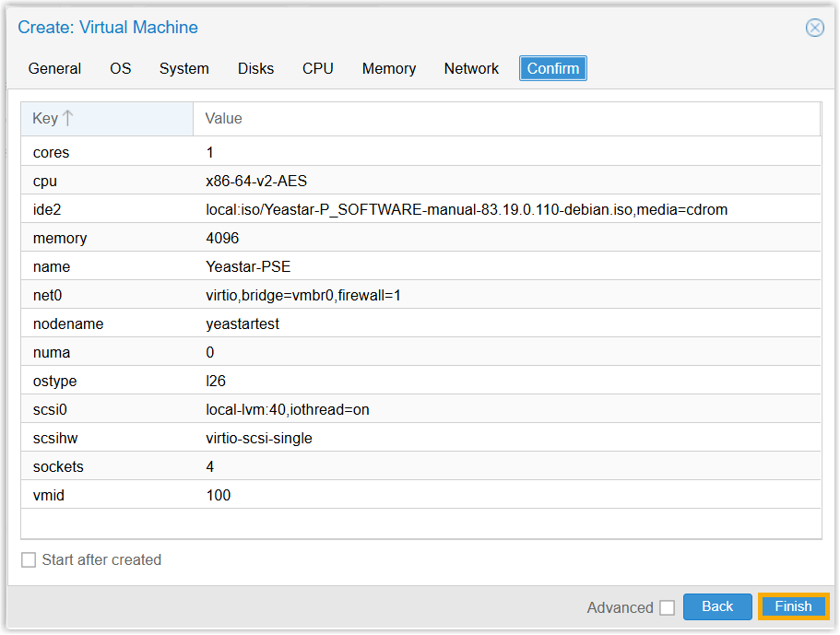The image size is (840, 635).
Task: Select the vmid 100 row
Action: point(420,495)
